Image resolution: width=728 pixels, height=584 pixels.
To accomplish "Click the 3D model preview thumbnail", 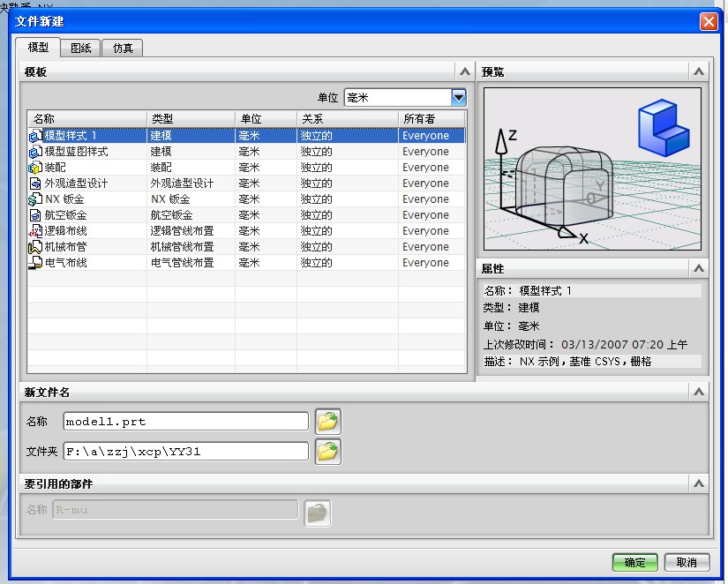I will pos(592,169).
